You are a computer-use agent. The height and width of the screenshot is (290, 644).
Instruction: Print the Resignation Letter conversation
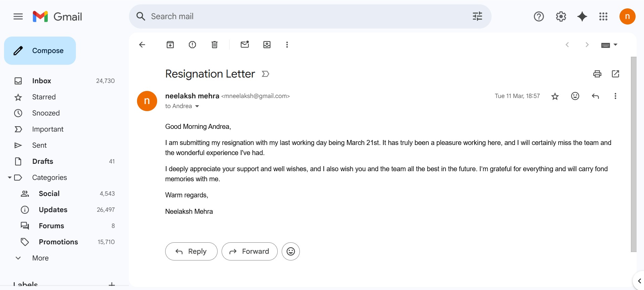(x=597, y=74)
